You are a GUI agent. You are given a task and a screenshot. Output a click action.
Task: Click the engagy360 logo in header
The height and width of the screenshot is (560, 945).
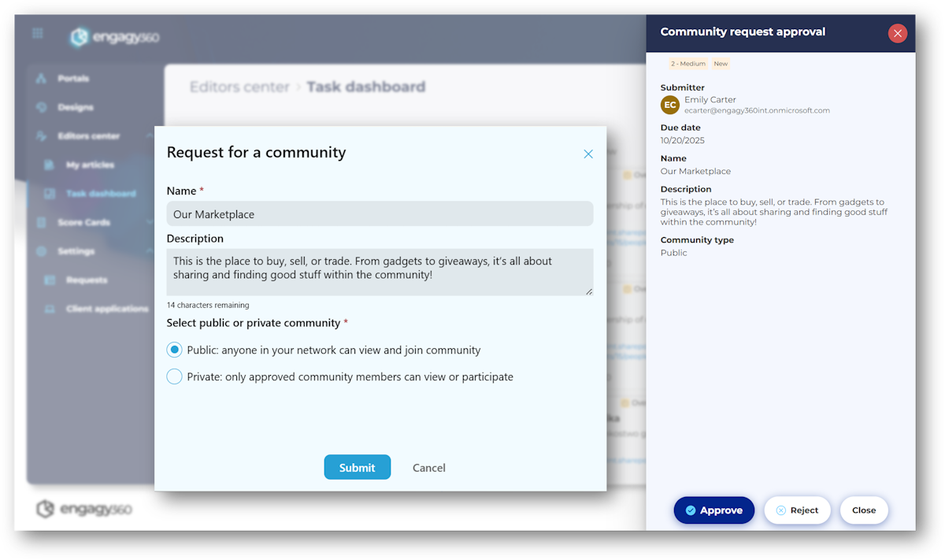click(x=114, y=37)
